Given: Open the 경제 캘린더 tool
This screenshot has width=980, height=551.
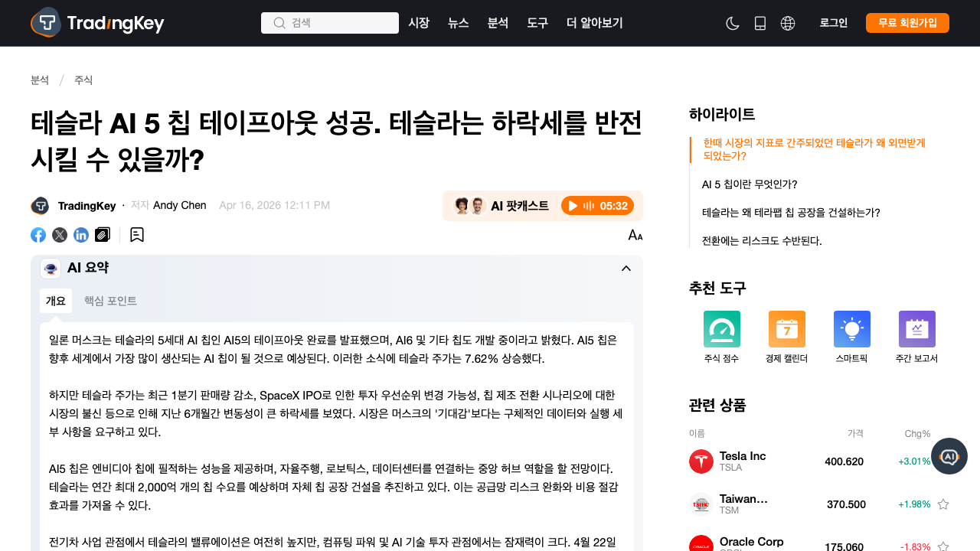Looking at the screenshot, I should click(x=787, y=337).
